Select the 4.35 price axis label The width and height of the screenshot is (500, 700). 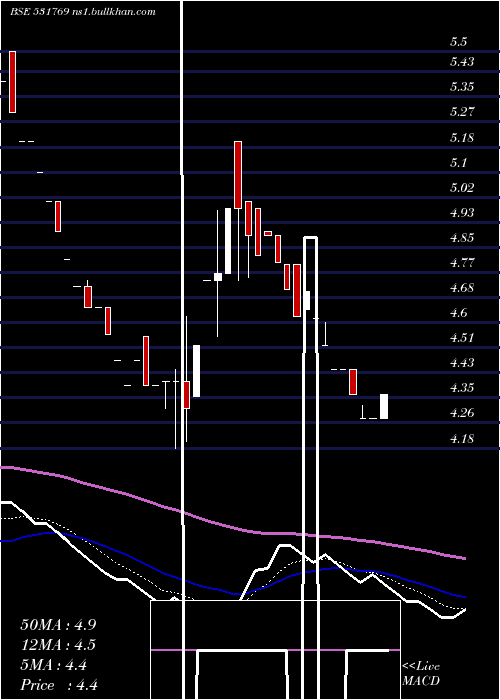462,388
